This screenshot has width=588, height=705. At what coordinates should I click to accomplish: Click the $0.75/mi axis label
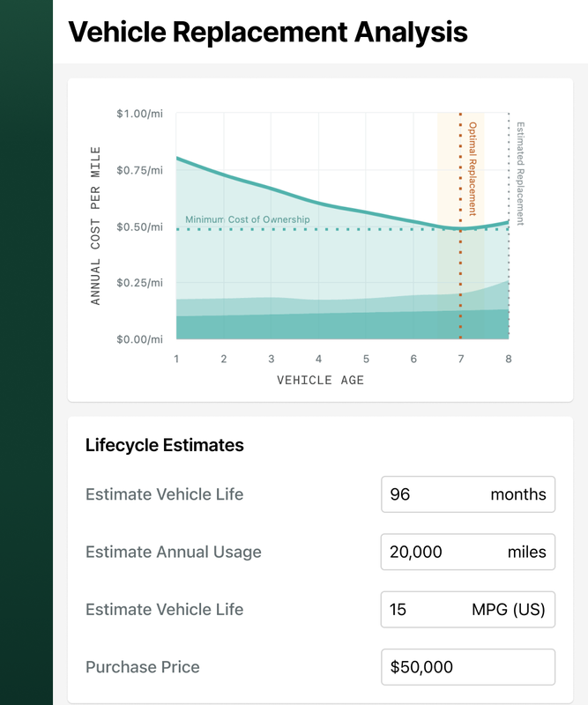(x=139, y=170)
